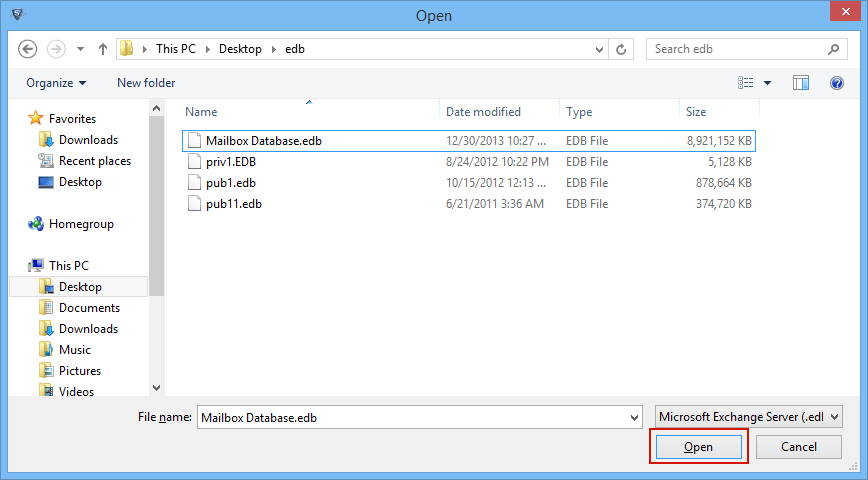Screen dimensions: 868x480
Task: Sort by Size column header
Action: click(696, 112)
